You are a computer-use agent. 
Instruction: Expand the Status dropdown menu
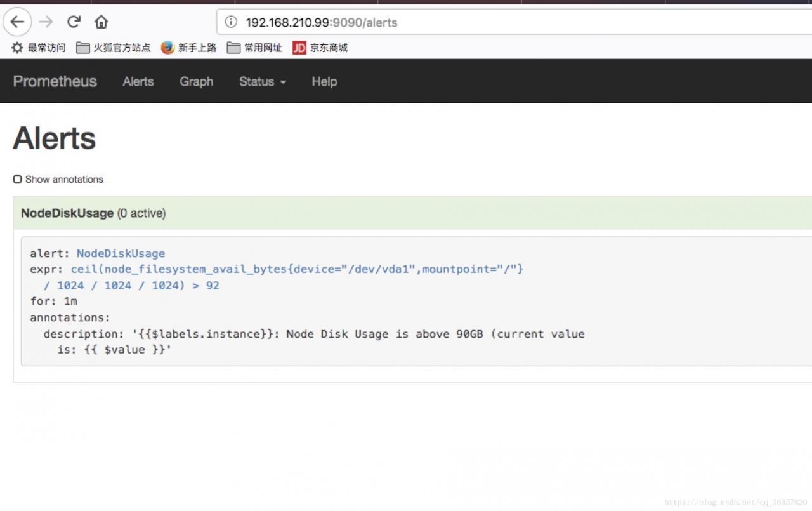point(263,81)
